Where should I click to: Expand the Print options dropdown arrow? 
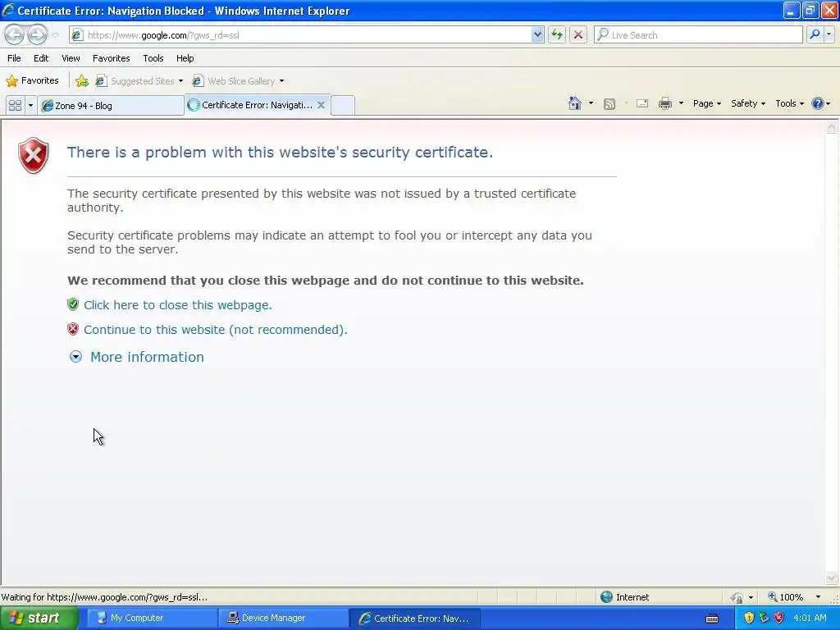pyautogui.click(x=681, y=103)
